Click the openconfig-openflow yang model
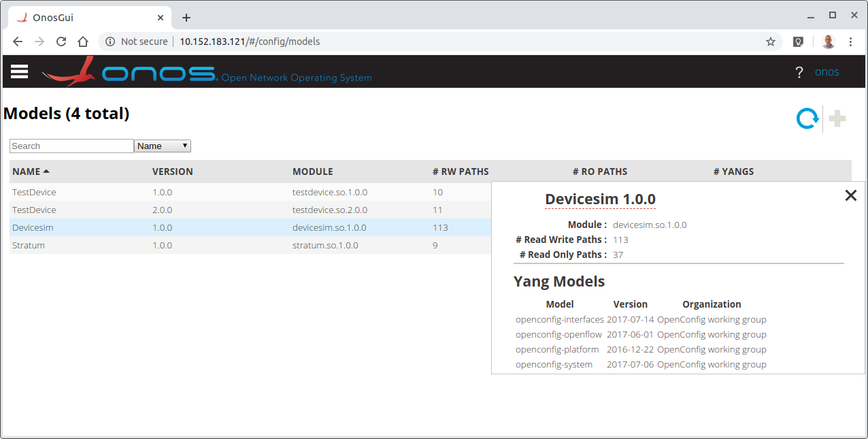This screenshot has height=439, width=868. click(558, 335)
